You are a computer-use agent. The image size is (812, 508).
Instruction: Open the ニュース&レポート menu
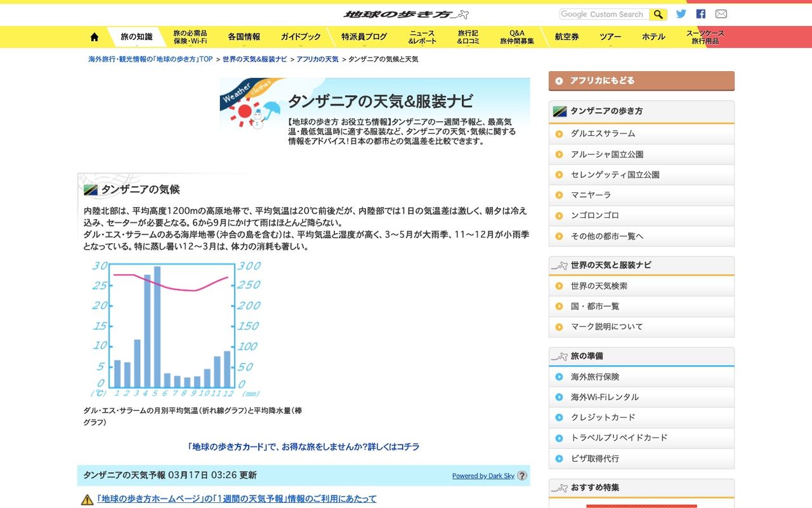pyautogui.click(x=422, y=37)
